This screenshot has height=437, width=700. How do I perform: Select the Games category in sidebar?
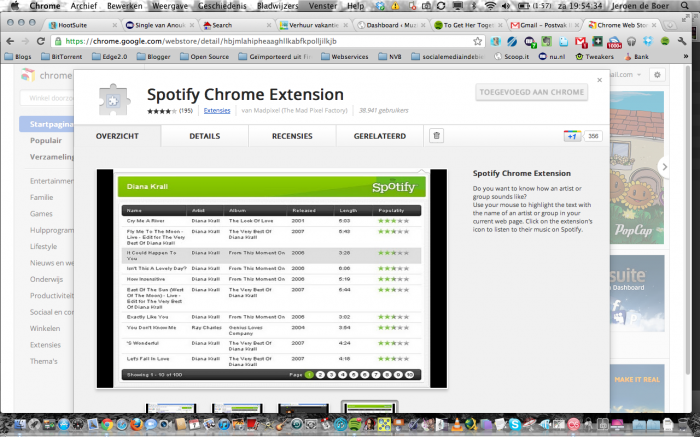[41, 214]
